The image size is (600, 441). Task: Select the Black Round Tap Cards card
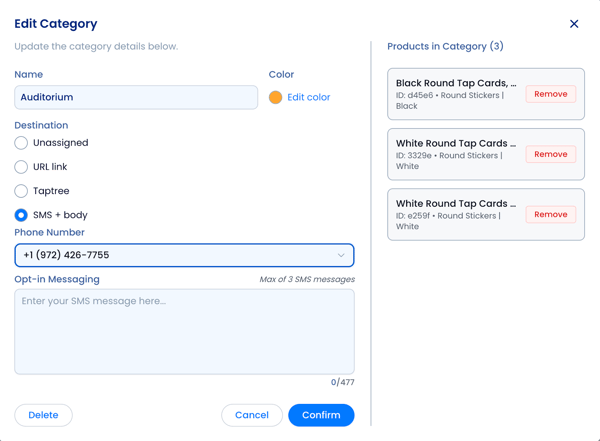pos(455,94)
